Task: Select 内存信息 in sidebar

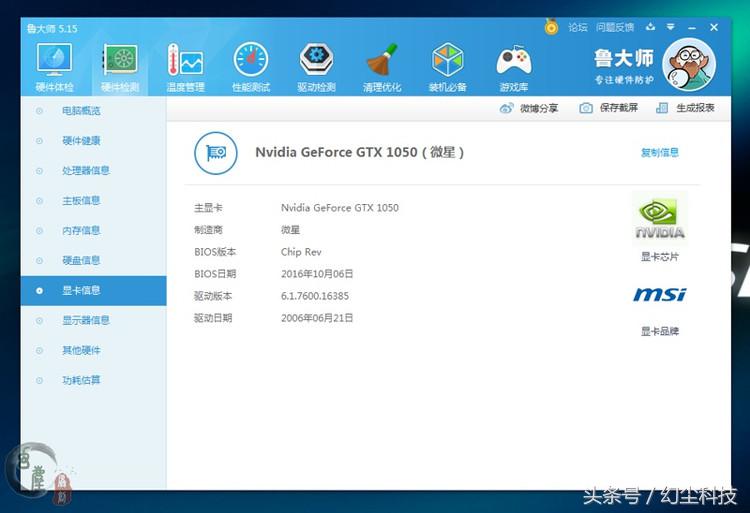Action: coord(94,230)
